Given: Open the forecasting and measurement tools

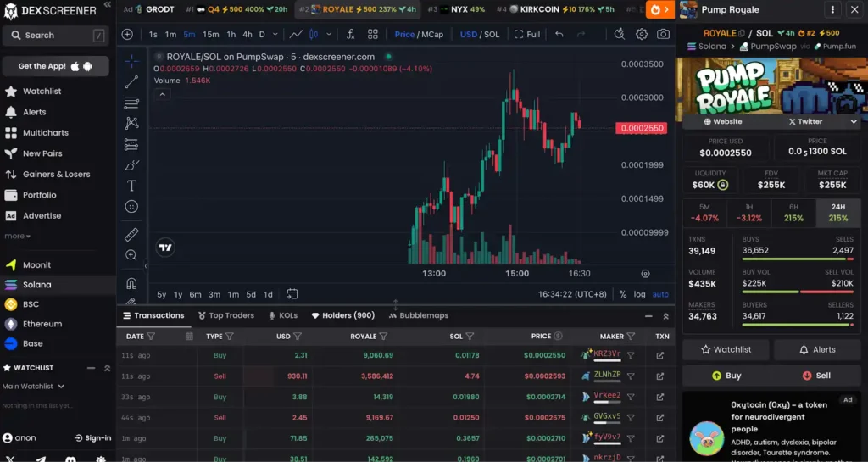Looking at the screenshot, I should coord(131,144).
